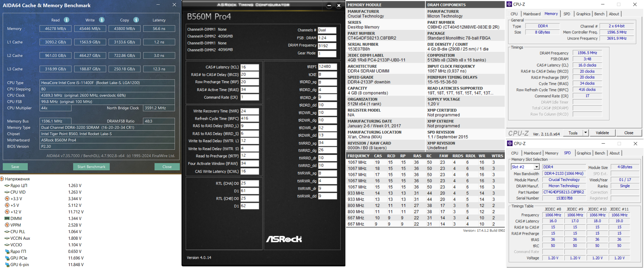The image size is (644, 268).
Task: Click the DRAM Frequency value 1596.5 MHz in CPU-Z
Action: point(587,53)
